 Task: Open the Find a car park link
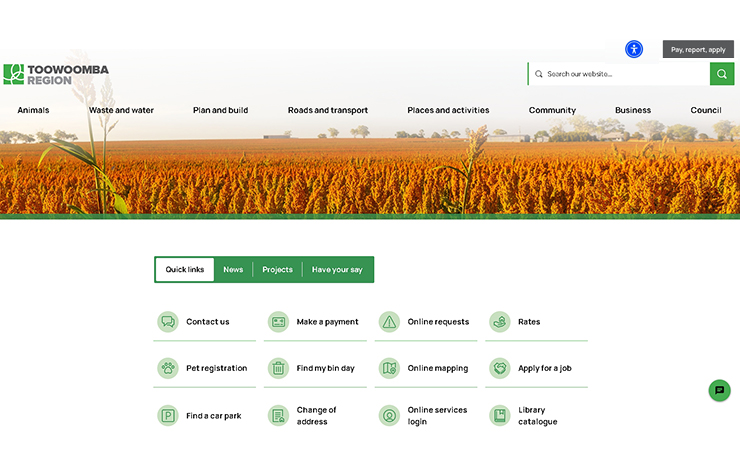214,416
